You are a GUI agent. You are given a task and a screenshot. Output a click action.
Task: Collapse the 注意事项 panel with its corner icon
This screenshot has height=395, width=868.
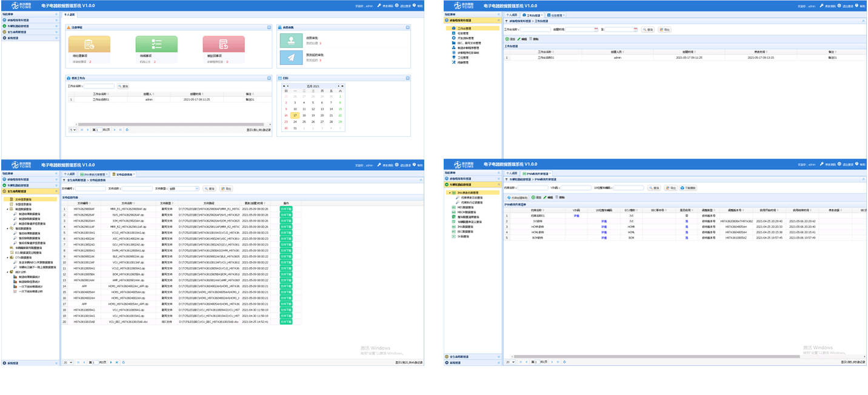269,27
